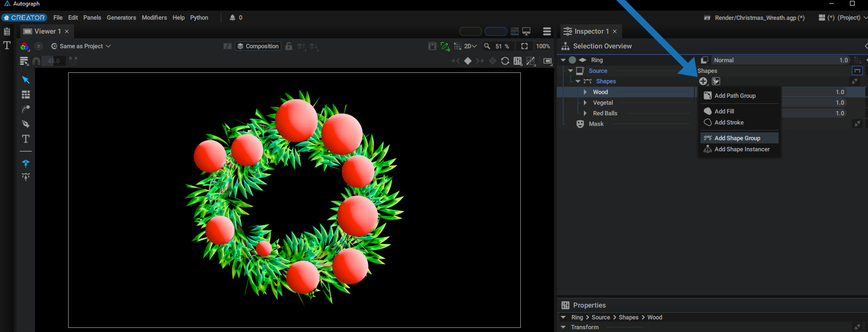Click the 100% zoom button

(543, 46)
